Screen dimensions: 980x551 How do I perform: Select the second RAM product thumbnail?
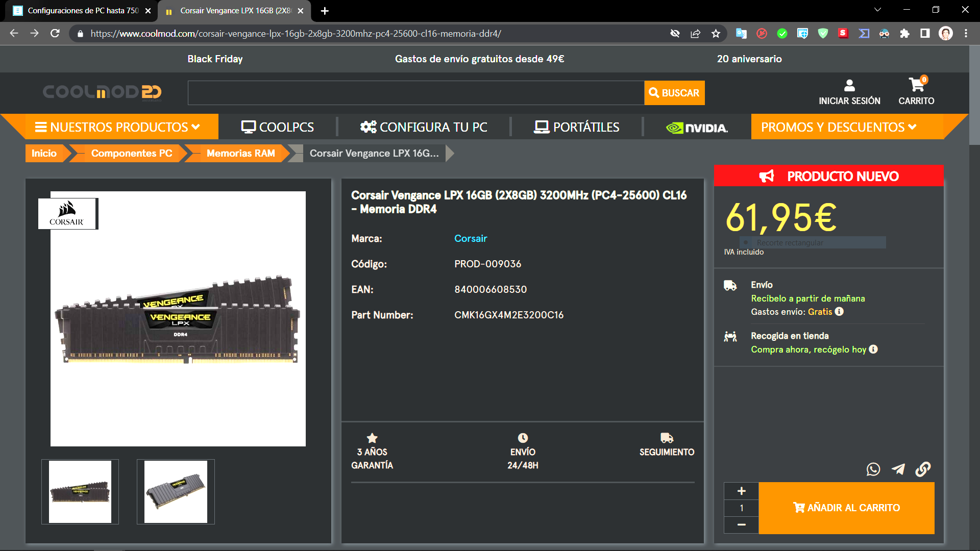point(176,492)
